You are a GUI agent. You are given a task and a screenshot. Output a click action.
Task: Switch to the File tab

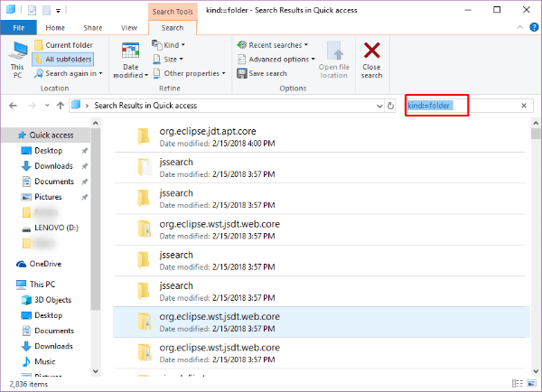click(19, 28)
